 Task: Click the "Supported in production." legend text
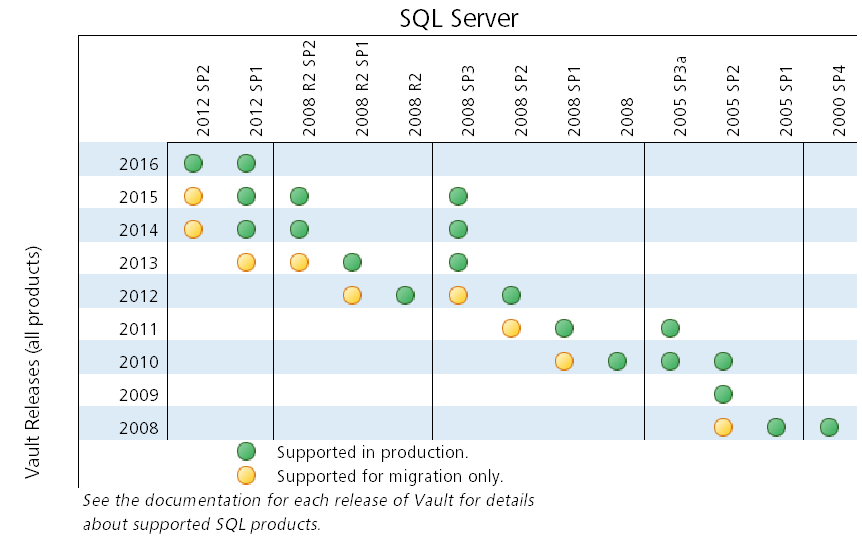tap(372, 453)
